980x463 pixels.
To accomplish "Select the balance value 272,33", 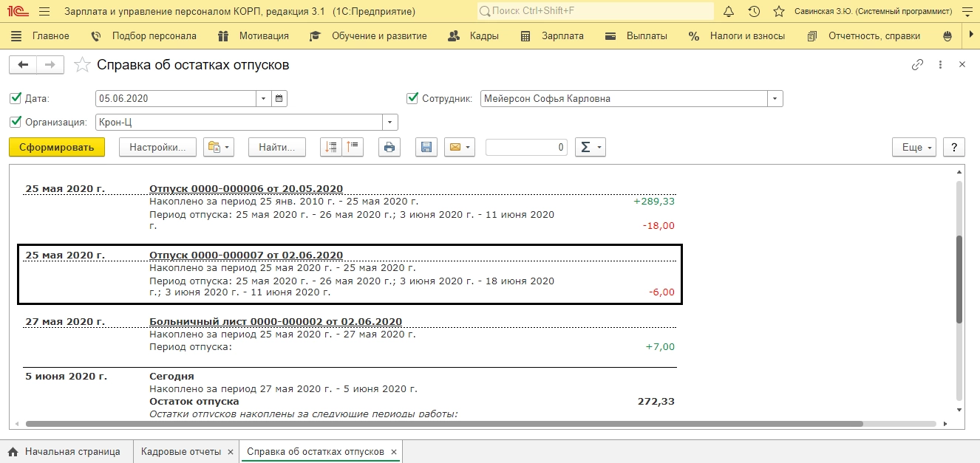I will click(x=656, y=402).
